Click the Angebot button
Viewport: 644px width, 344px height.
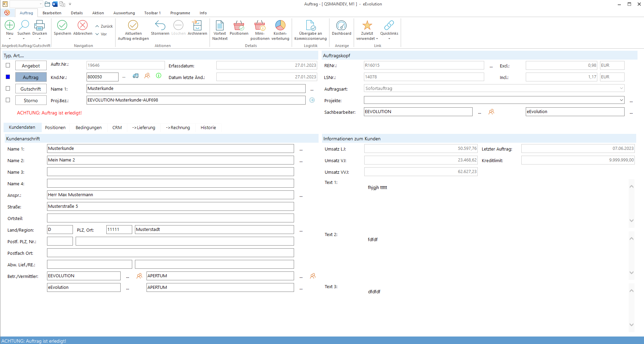point(31,66)
